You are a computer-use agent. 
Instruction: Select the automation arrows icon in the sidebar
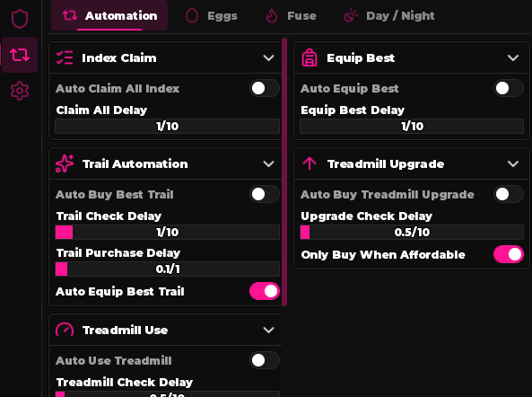[x=20, y=55]
